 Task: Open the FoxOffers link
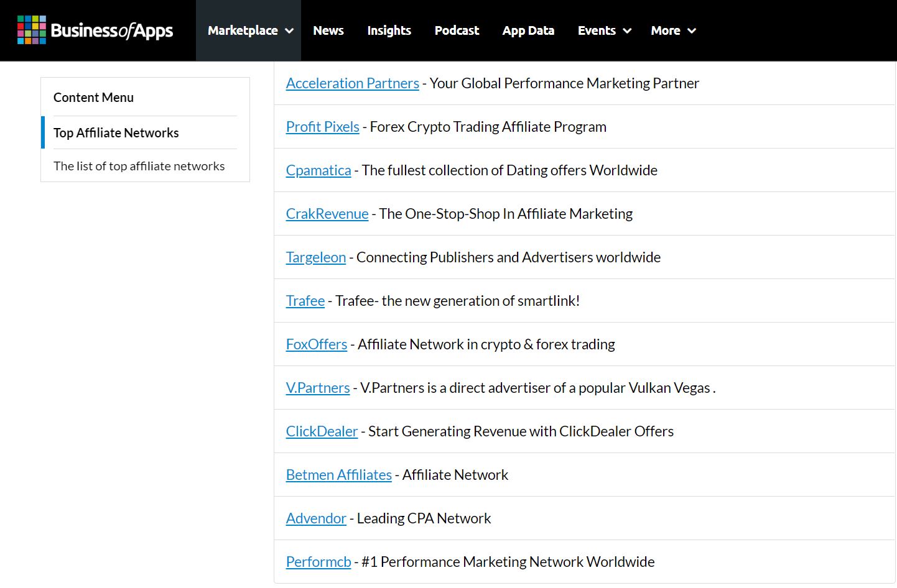[317, 344]
